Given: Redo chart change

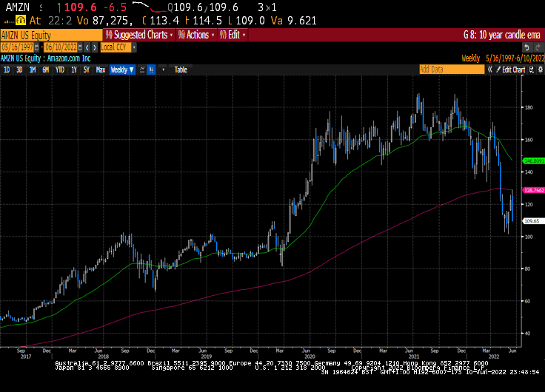Looking at the screenshot, I should pyautogui.click(x=538, y=47).
